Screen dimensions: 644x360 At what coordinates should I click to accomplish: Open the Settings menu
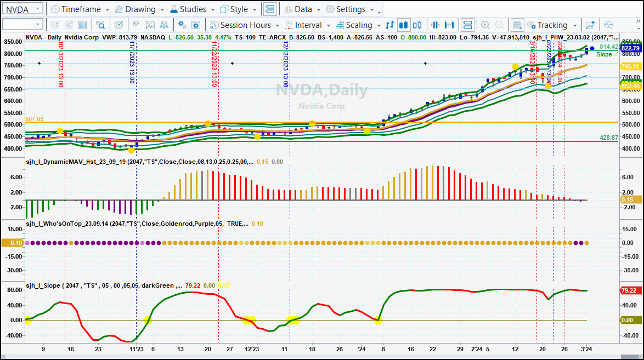(350, 9)
